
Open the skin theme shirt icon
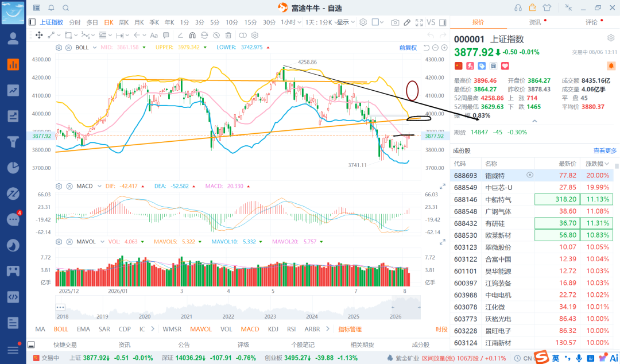pos(547,7)
